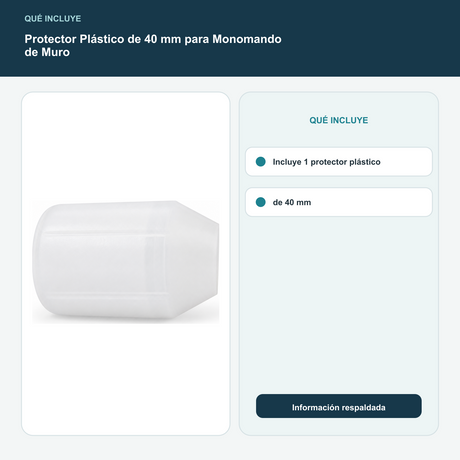The width and height of the screenshot is (460, 460).
Task: Select the "Incluye 1 protector plástico" list item
Action: pyautogui.click(x=339, y=162)
